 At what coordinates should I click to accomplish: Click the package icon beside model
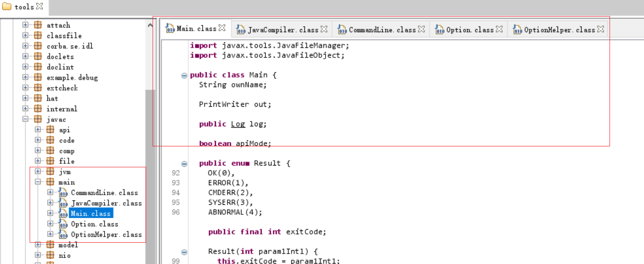[x=50, y=245]
